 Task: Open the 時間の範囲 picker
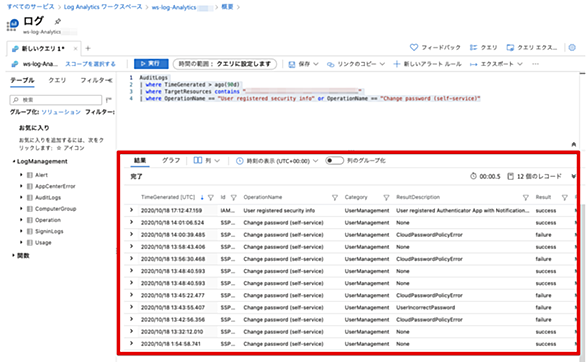point(225,64)
